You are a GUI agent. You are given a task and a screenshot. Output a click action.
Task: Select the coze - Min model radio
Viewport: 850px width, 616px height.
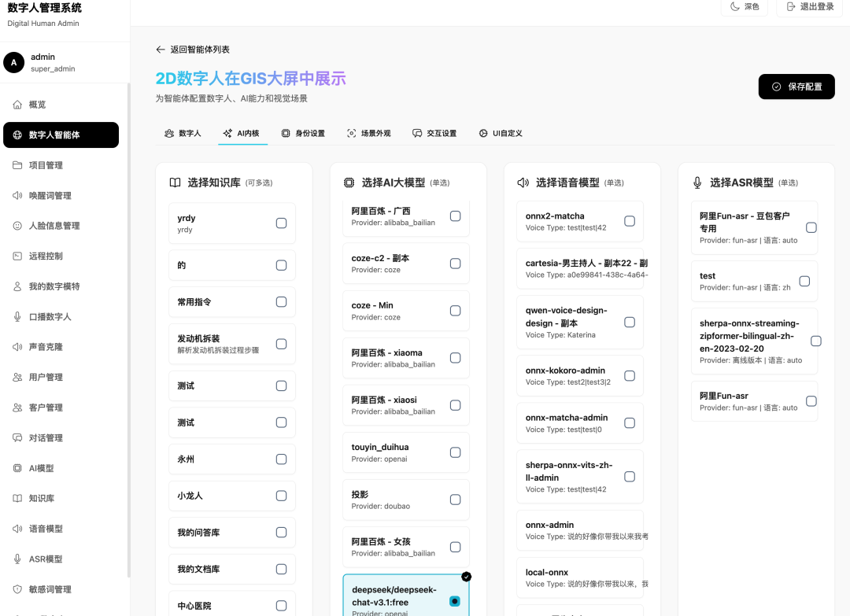point(456,311)
